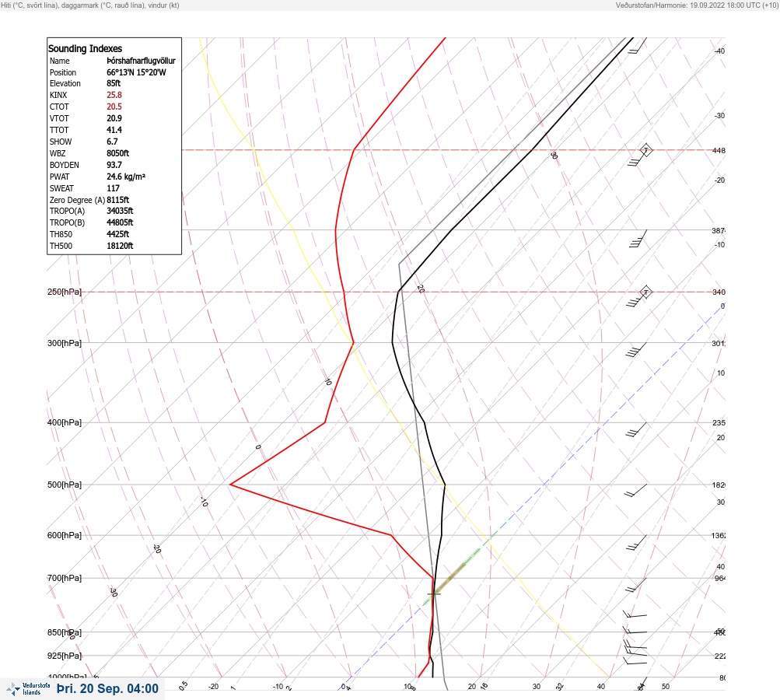Click the TH850 value "4425ft"
Viewport: 780px width, 700px height.
pos(118,234)
